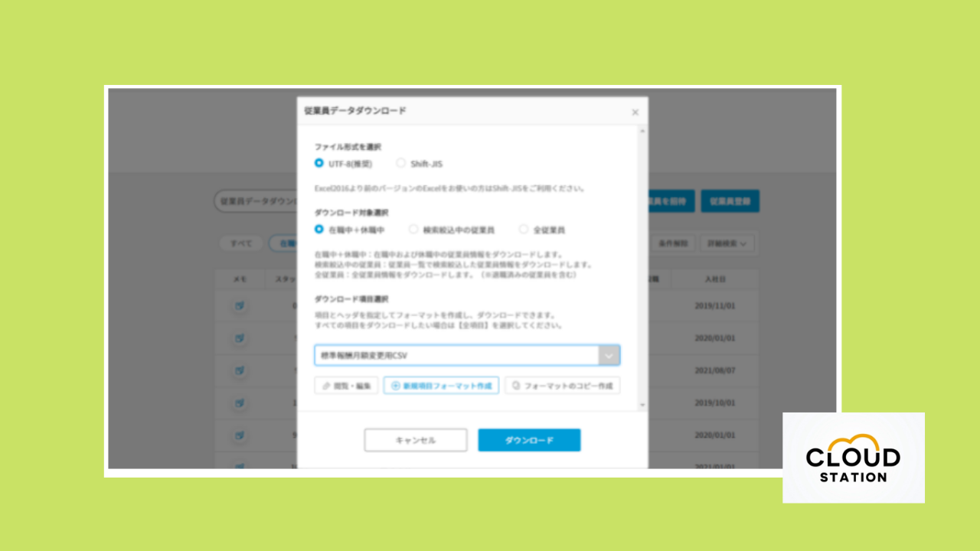Click the copy icon for フォーマットのコピー作成
This screenshot has height=551, width=980.
click(516, 386)
